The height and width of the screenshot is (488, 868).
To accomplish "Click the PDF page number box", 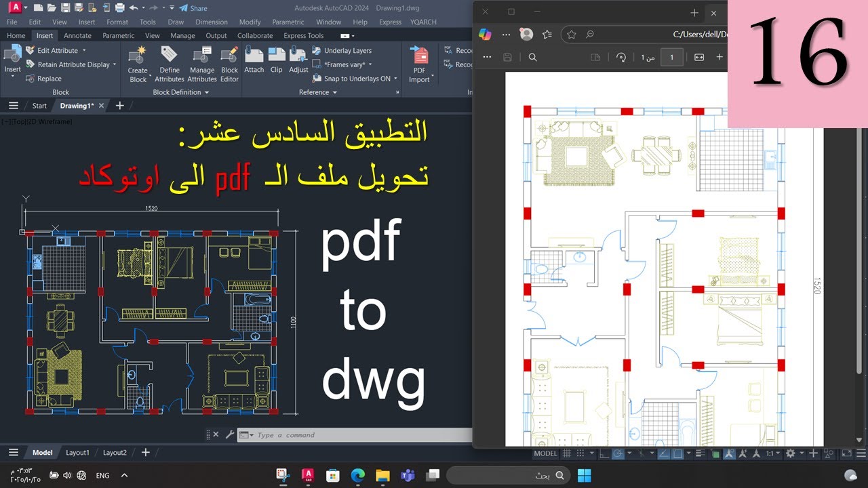I will [671, 58].
